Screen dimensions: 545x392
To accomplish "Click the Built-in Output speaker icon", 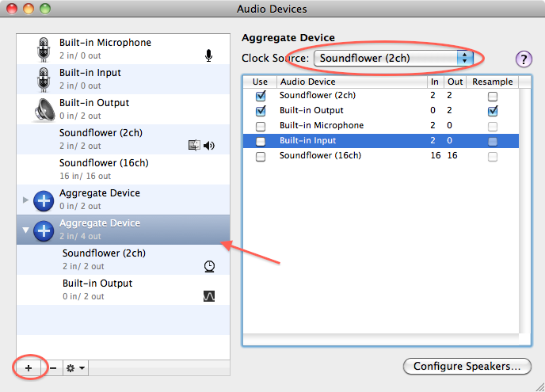I will coord(44,110).
